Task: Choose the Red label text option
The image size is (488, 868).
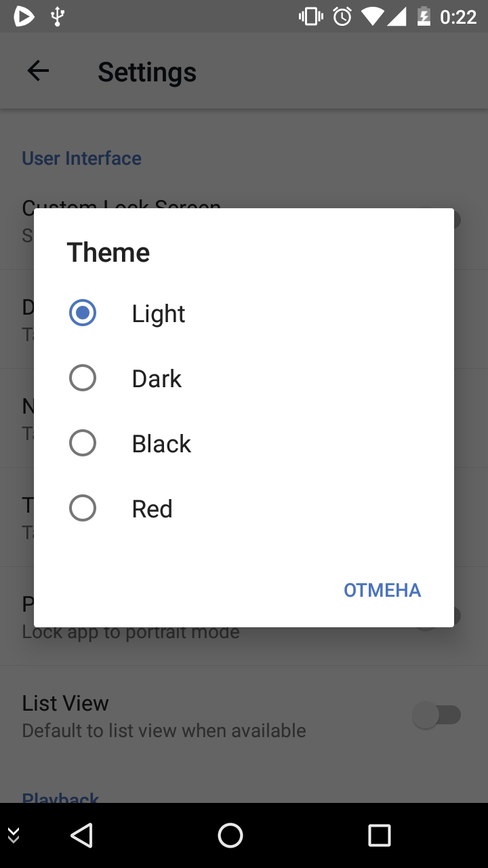Action: [x=152, y=509]
